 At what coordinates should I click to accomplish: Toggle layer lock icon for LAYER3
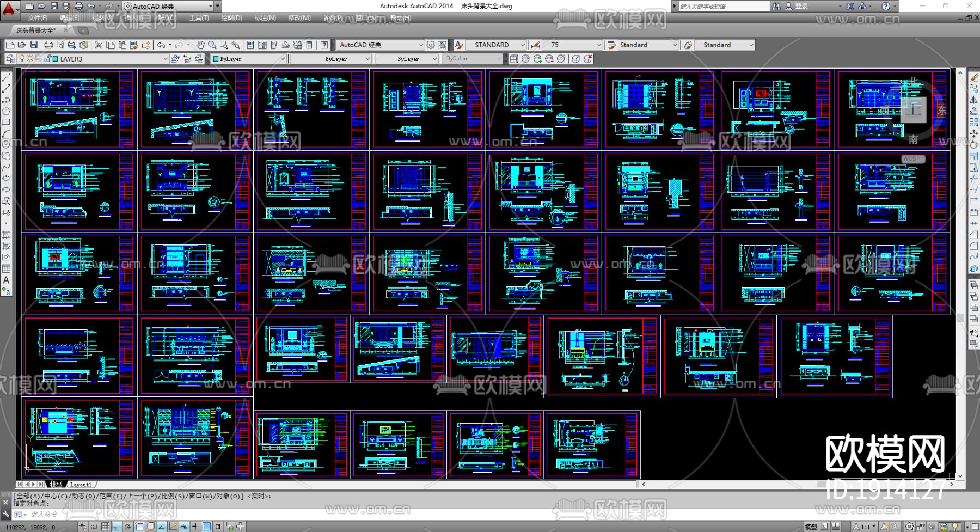48,59
